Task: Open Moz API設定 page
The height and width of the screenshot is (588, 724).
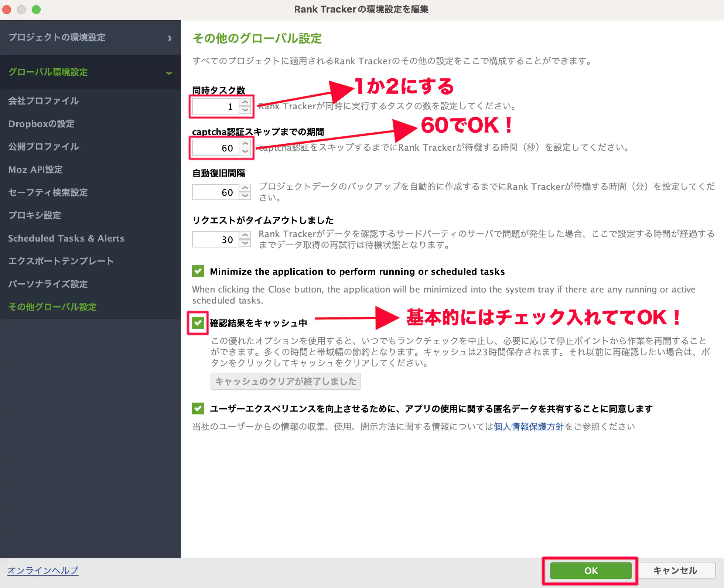Action: (35, 170)
